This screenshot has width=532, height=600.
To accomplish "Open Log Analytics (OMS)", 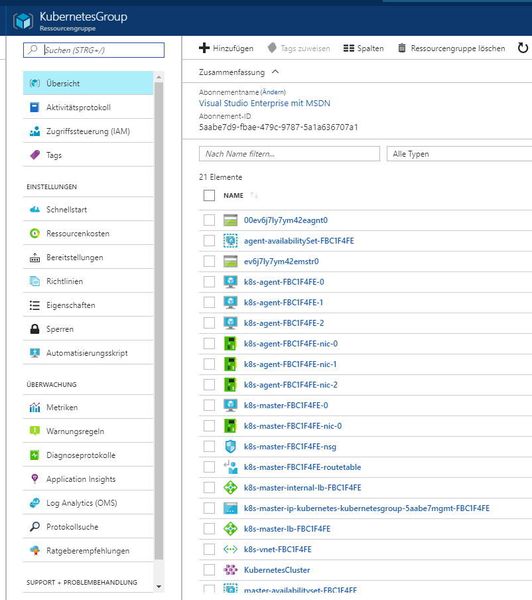I will [x=88, y=503].
